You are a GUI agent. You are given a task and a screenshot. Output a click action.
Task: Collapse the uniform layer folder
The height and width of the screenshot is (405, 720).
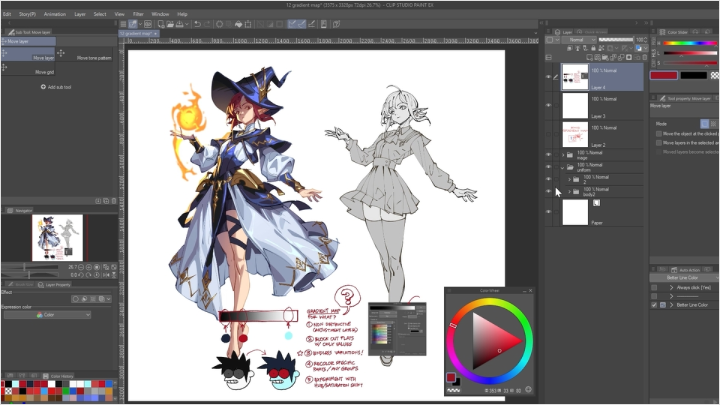[x=563, y=167]
